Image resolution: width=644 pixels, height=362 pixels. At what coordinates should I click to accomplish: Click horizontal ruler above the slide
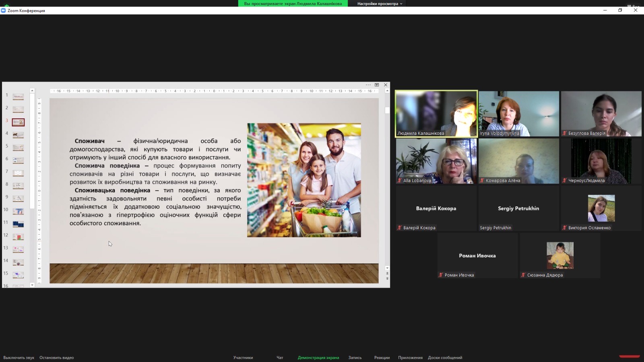click(x=214, y=91)
